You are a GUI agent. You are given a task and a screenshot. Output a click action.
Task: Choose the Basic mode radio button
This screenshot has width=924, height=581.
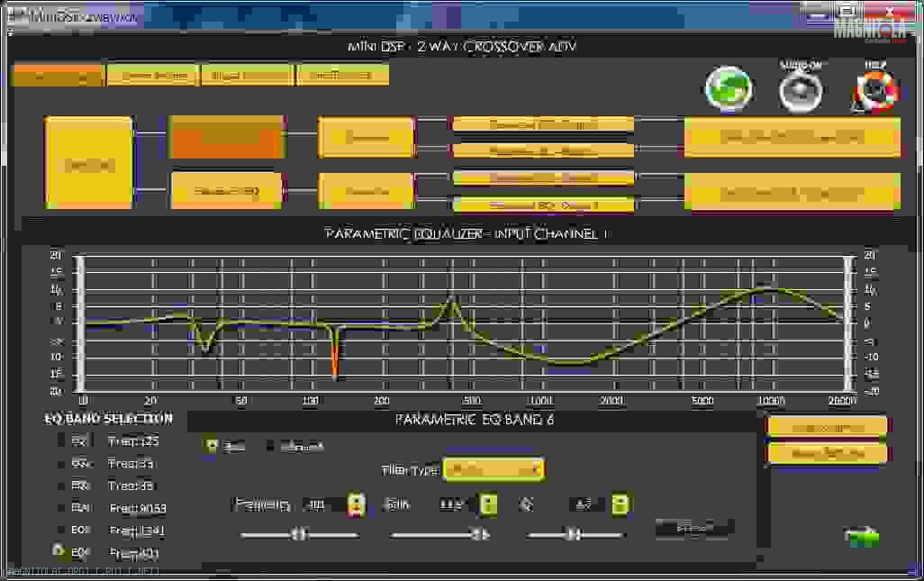coord(211,446)
